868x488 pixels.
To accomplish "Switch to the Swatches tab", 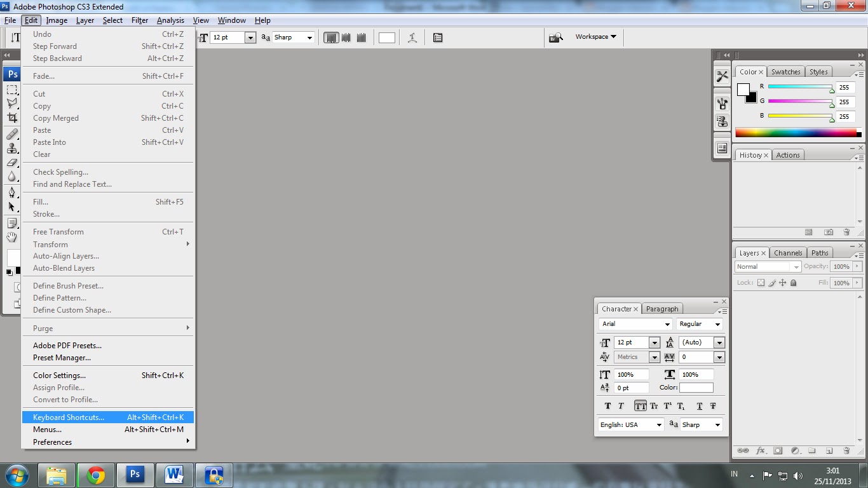I will coord(785,71).
